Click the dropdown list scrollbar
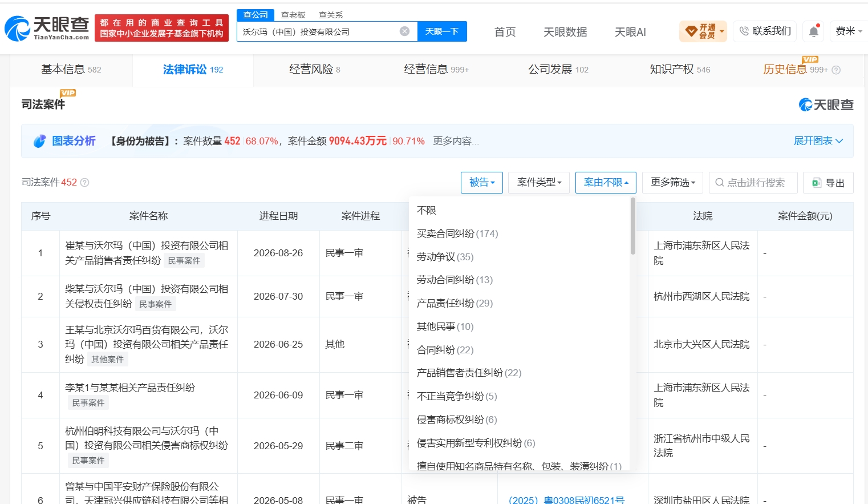This screenshot has height=504, width=868. (632, 226)
